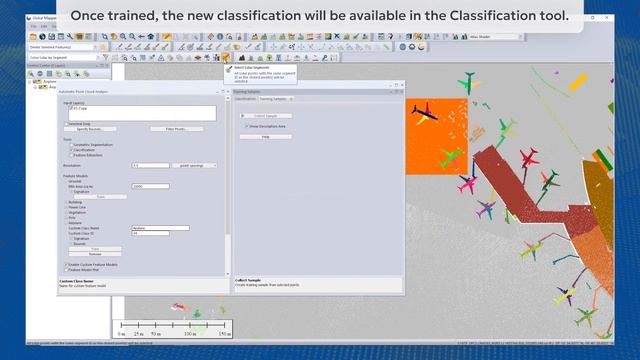Screen dimensions: 640x360
Task: Open the point spacings units dropdown
Action: pos(194,165)
